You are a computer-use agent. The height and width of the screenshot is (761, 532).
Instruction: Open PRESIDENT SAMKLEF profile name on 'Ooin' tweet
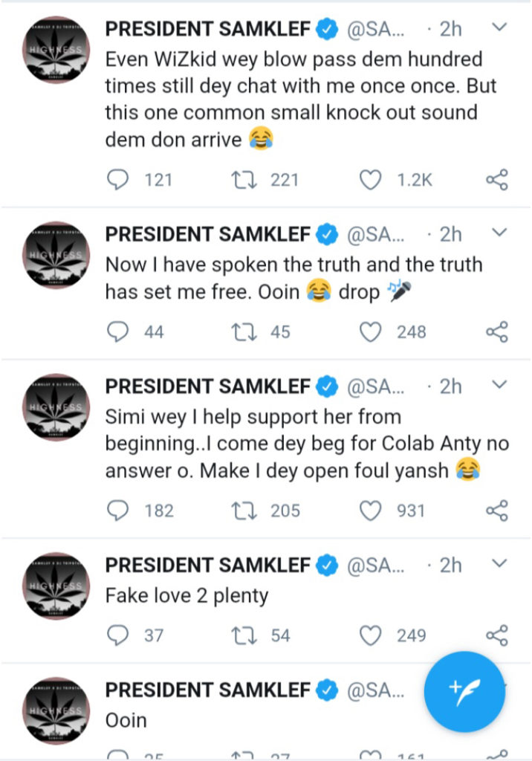click(208, 690)
